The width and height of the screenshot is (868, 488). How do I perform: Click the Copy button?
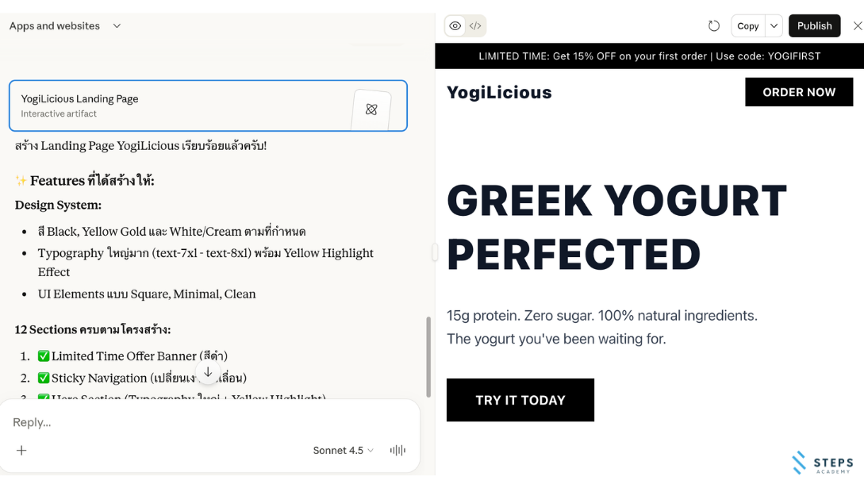coord(747,26)
